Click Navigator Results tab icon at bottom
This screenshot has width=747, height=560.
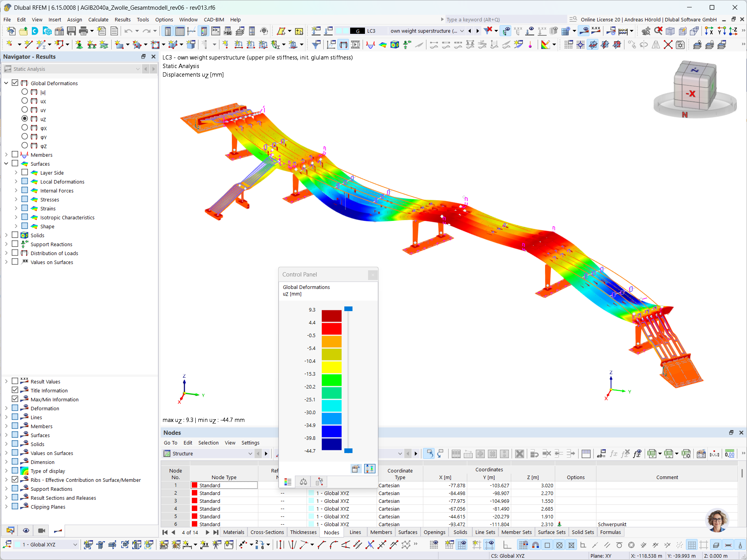pos(58,531)
